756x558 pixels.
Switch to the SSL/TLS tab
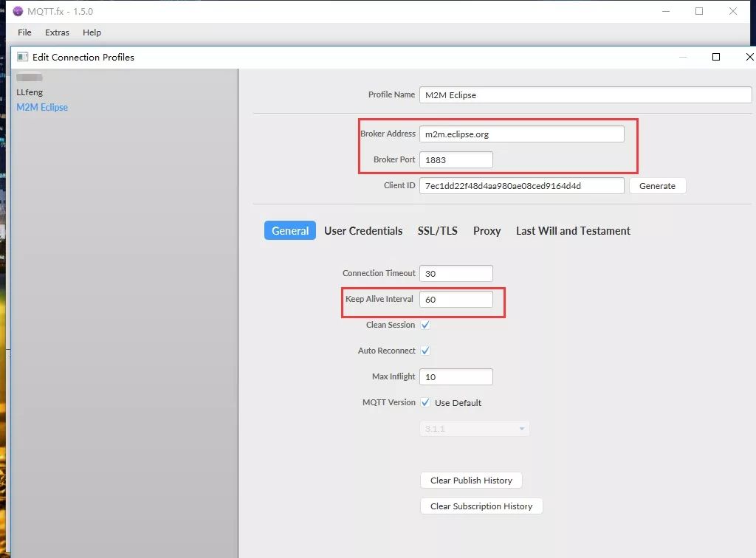pos(437,231)
